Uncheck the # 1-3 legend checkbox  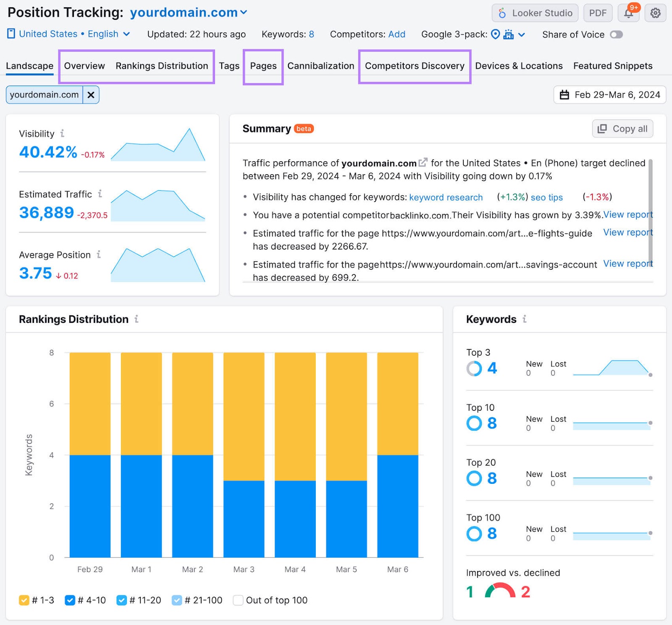[24, 600]
